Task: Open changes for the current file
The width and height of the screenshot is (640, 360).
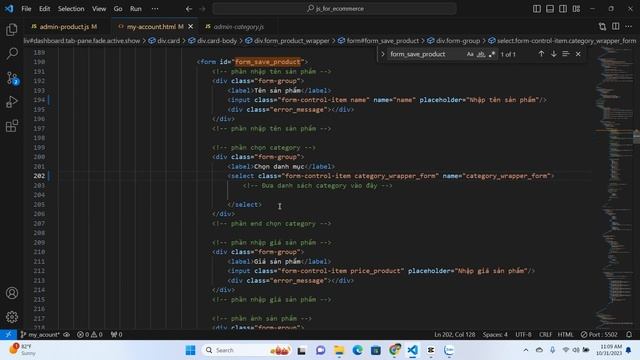Action: (602, 27)
